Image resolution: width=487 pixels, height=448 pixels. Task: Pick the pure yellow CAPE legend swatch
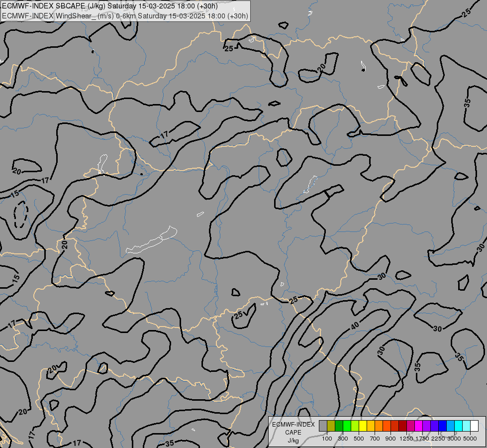[x=363, y=426]
